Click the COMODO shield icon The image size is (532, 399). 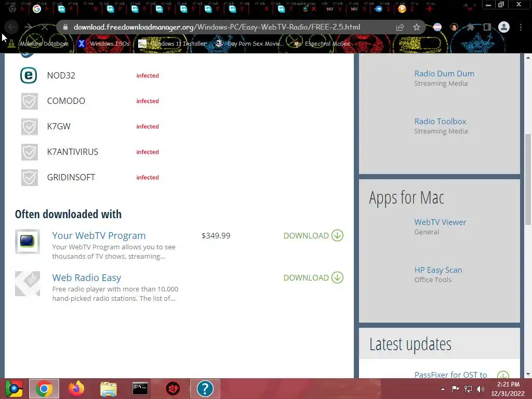coord(30,101)
